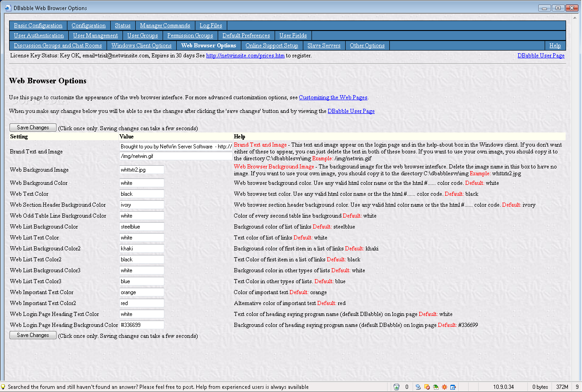Click the 'Value' column header

[127, 136]
